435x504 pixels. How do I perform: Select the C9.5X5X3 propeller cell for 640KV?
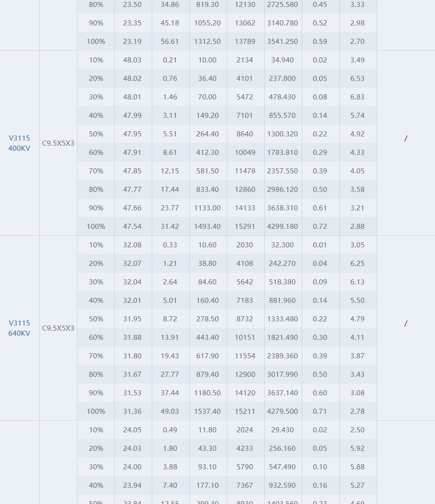[58, 328]
